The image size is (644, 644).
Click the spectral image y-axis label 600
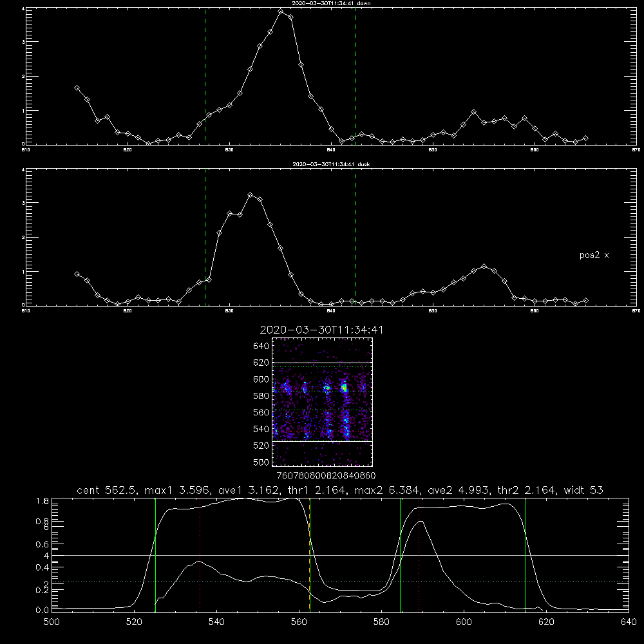click(261, 379)
